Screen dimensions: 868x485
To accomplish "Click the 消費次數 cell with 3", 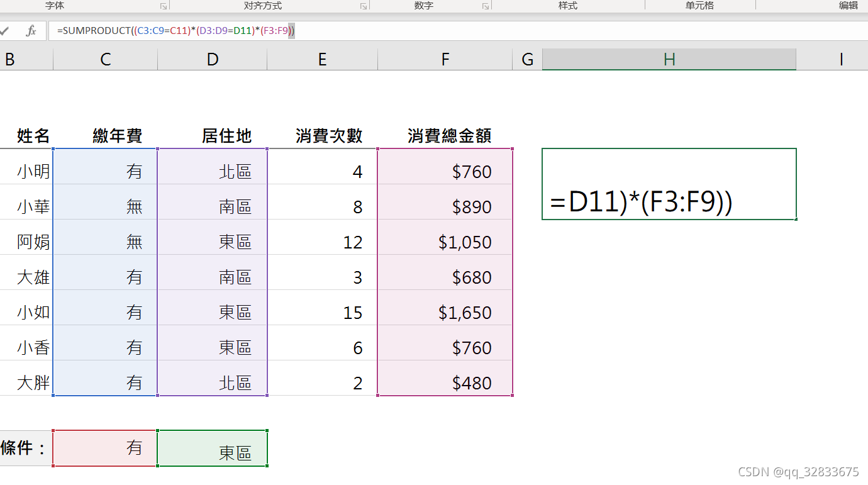I will (322, 272).
